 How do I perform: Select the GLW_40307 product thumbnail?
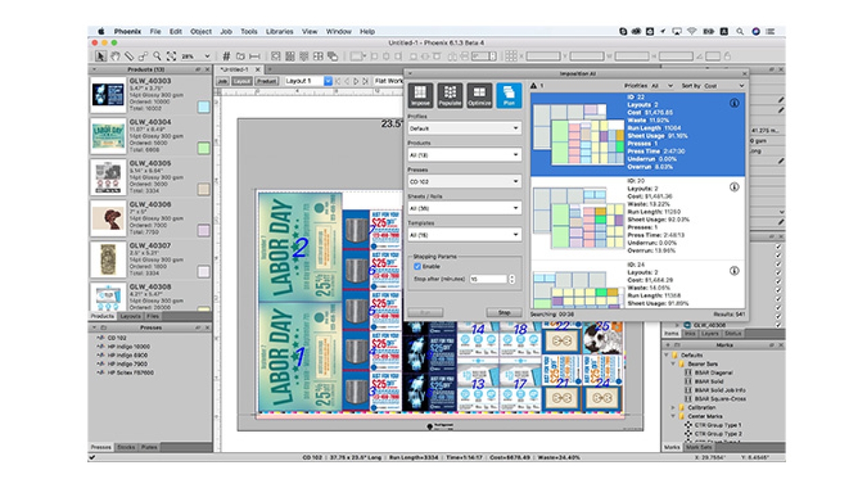tap(108, 260)
